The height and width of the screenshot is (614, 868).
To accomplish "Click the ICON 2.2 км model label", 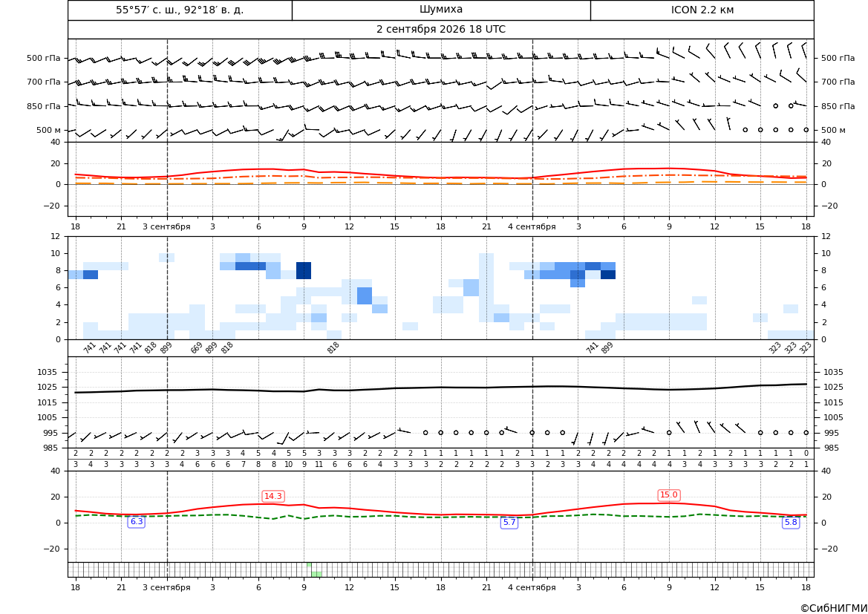I will [702, 10].
